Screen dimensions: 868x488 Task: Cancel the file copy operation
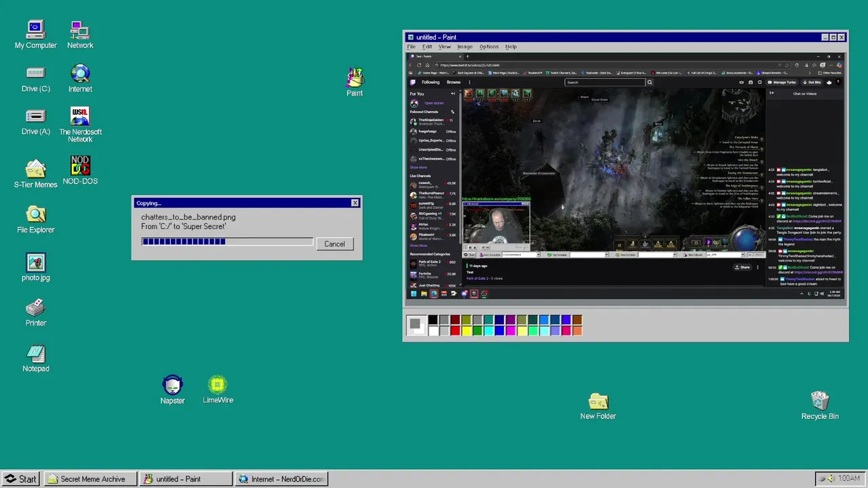pos(334,244)
